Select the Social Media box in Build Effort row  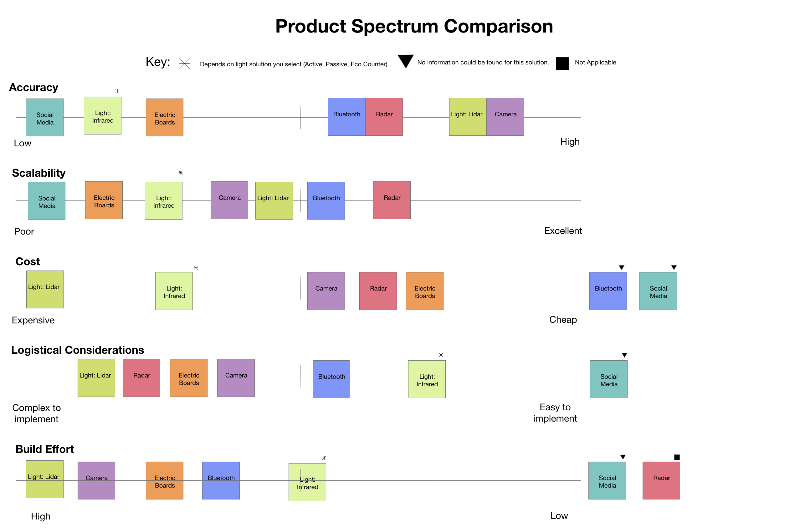coord(607,480)
